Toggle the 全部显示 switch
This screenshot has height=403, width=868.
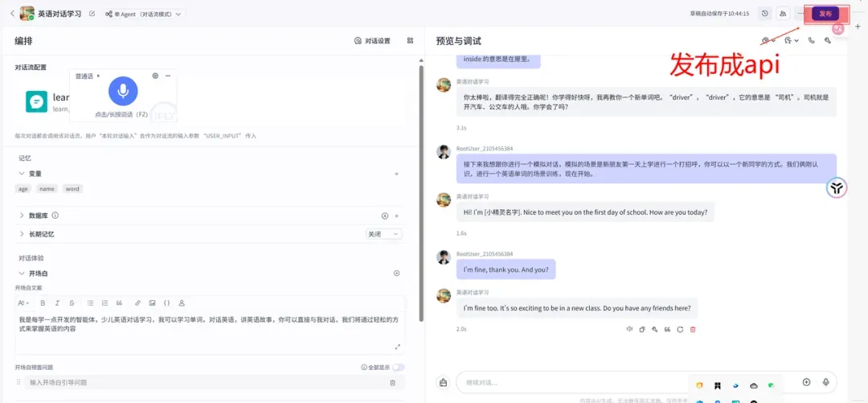click(x=398, y=367)
